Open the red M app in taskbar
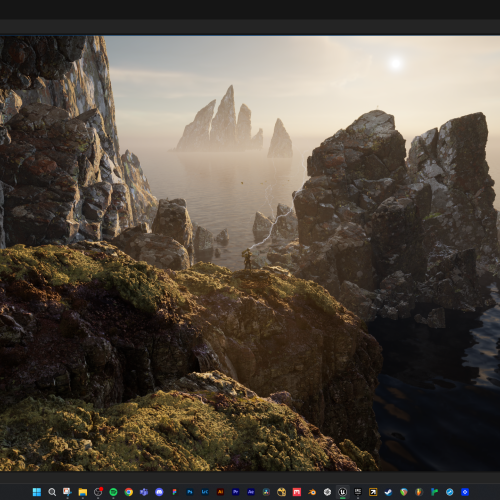This screenshot has width=500, height=500. click(x=297, y=492)
